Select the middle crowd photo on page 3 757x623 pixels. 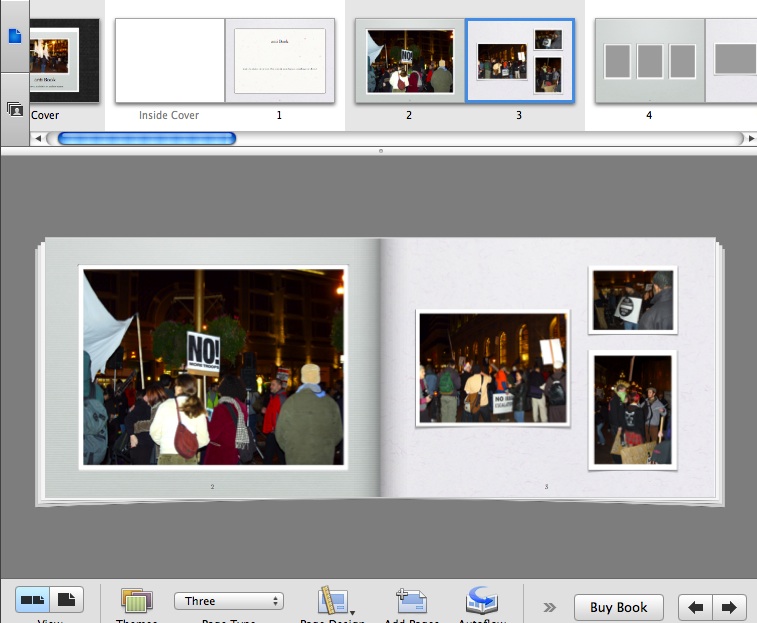click(493, 368)
